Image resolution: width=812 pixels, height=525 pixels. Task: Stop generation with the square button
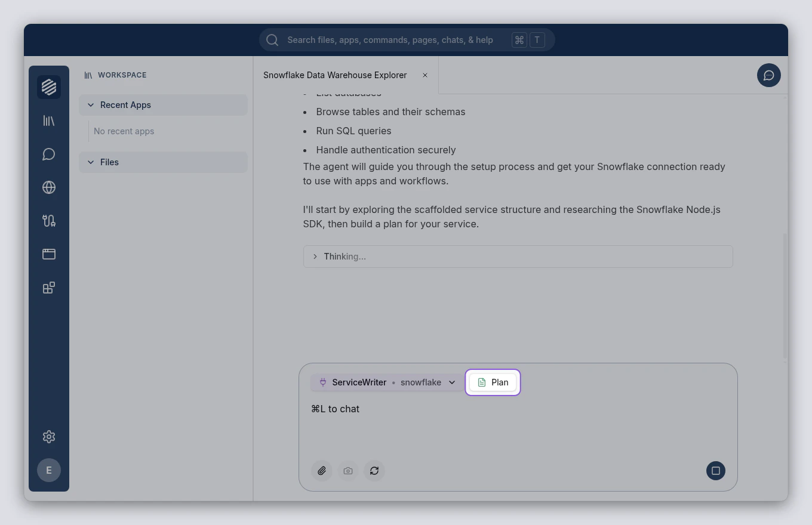click(716, 471)
